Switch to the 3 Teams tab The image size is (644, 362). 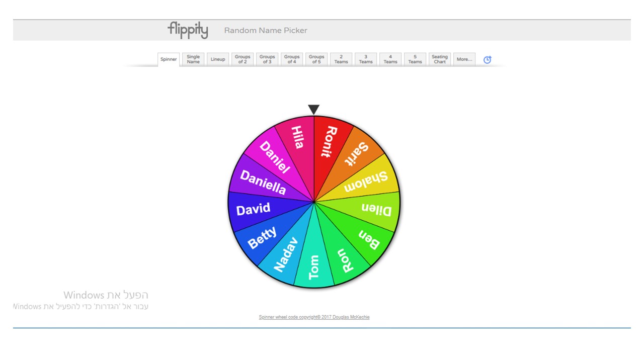(365, 59)
